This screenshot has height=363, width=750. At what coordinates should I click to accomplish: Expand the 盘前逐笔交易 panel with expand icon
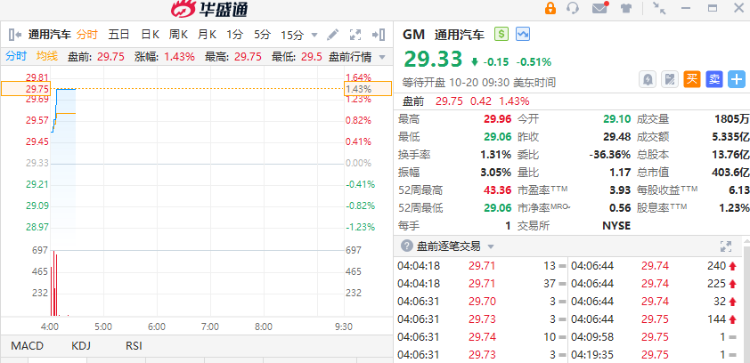(726, 246)
